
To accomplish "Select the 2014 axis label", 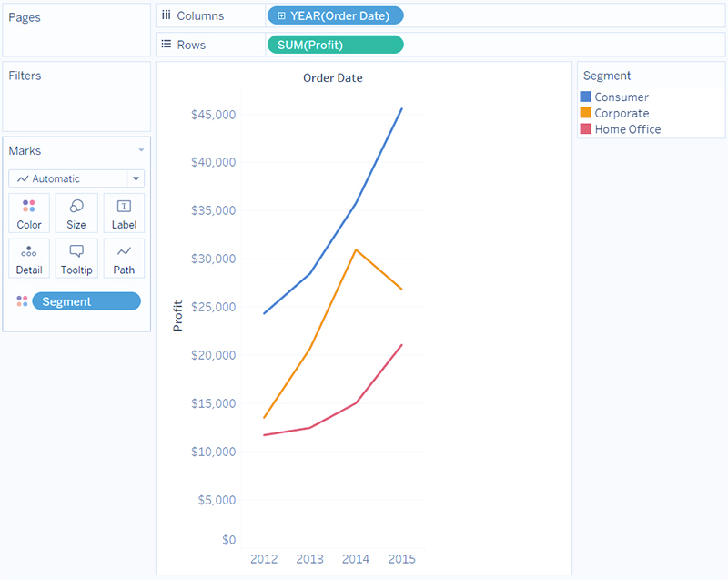I will point(356,559).
